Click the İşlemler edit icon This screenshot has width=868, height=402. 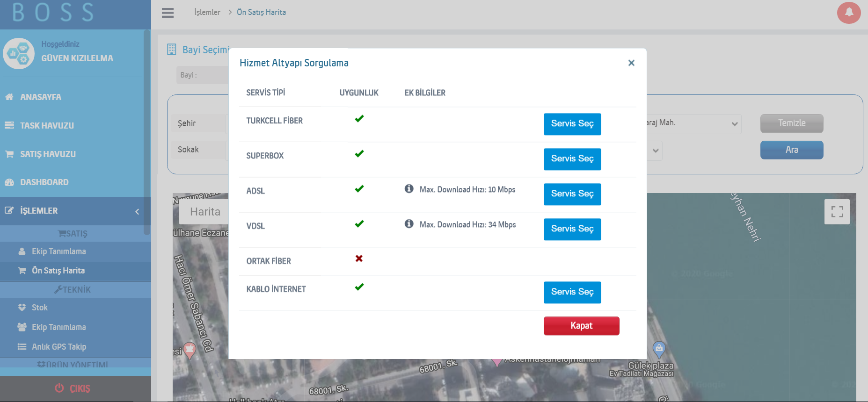tap(9, 210)
